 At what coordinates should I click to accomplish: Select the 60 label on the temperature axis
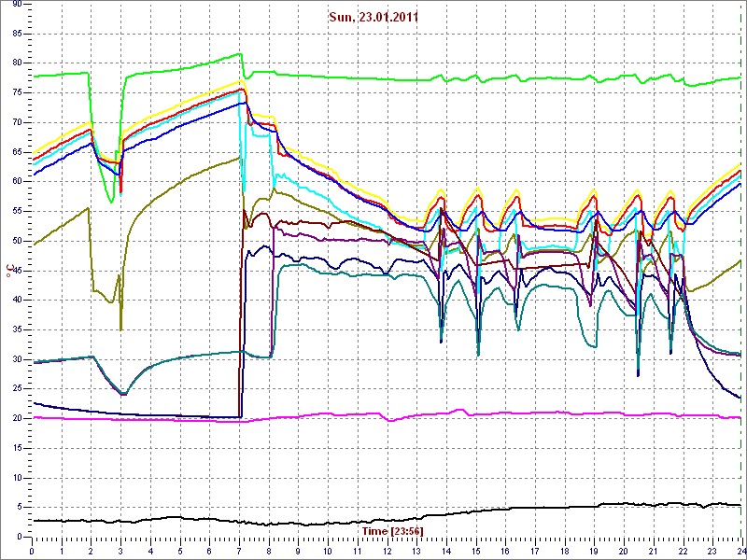(x=17, y=181)
